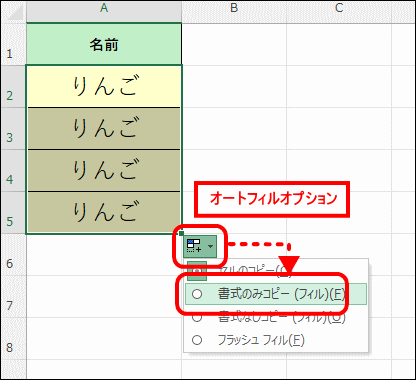Viewport: 416px width, 380px height.
Task: Open the AutoFill Options button
Action: pyautogui.click(x=200, y=246)
